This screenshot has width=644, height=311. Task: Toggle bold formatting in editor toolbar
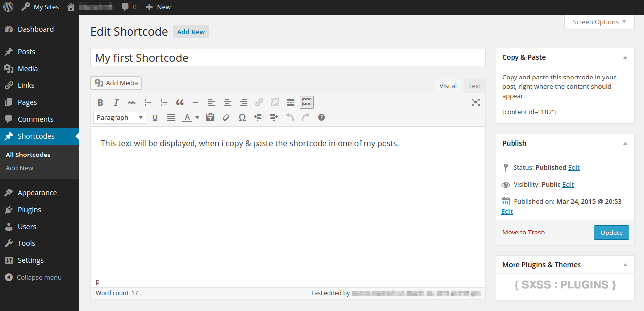(100, 102)
